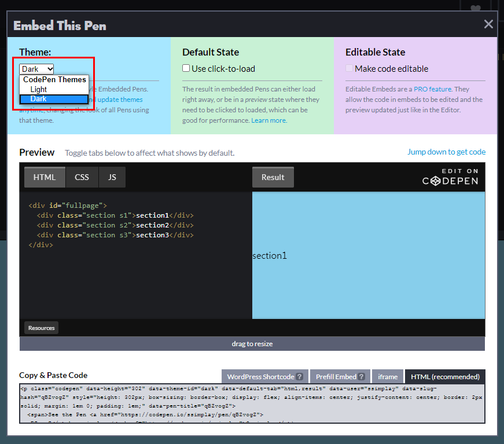
Task: Toggle Make code editable checkbox
Action: 349,68
